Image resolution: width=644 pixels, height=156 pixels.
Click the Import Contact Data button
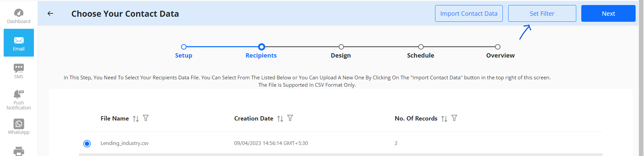coord(469,13)
